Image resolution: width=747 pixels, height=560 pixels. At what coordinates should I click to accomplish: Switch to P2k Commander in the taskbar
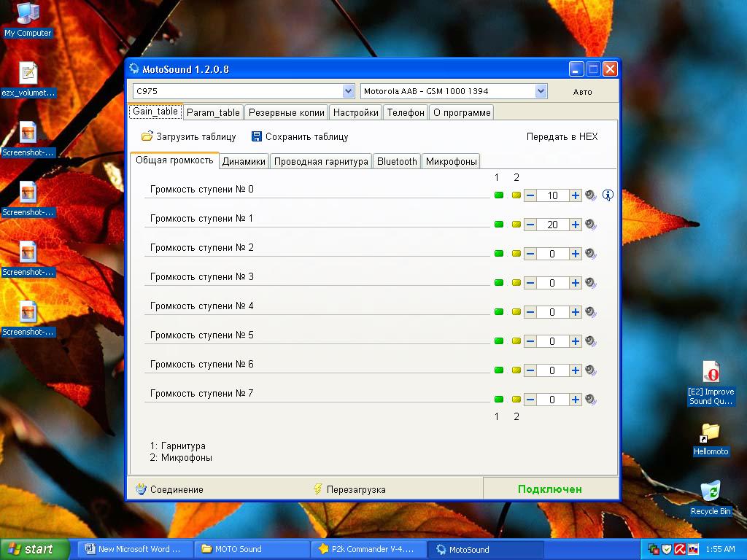point(369,549)
